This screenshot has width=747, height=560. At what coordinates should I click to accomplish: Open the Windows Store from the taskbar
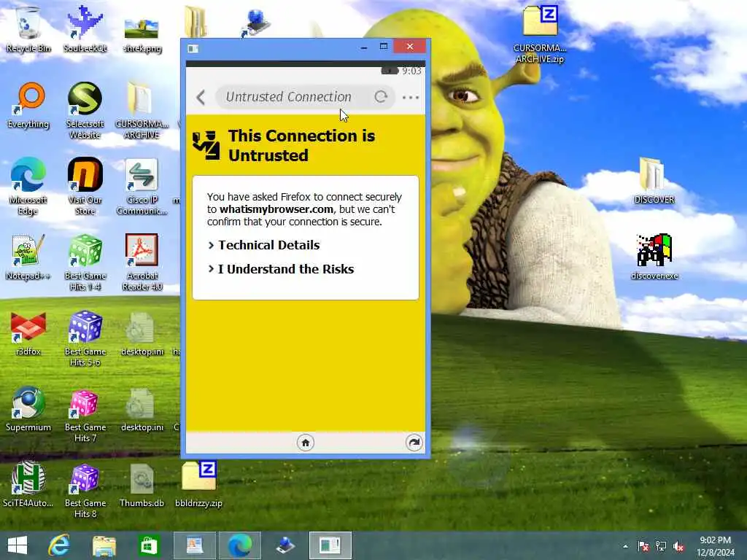[149, 545]
